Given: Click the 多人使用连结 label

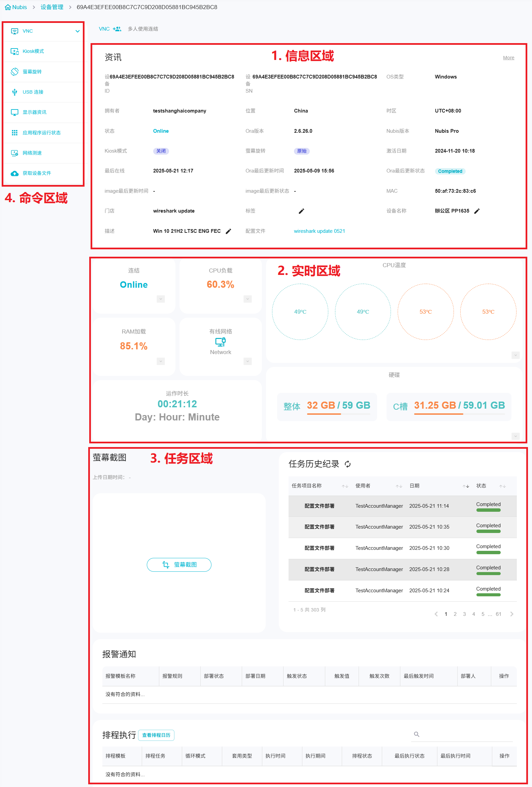Looking at the screenshot, I should point(143,29).
